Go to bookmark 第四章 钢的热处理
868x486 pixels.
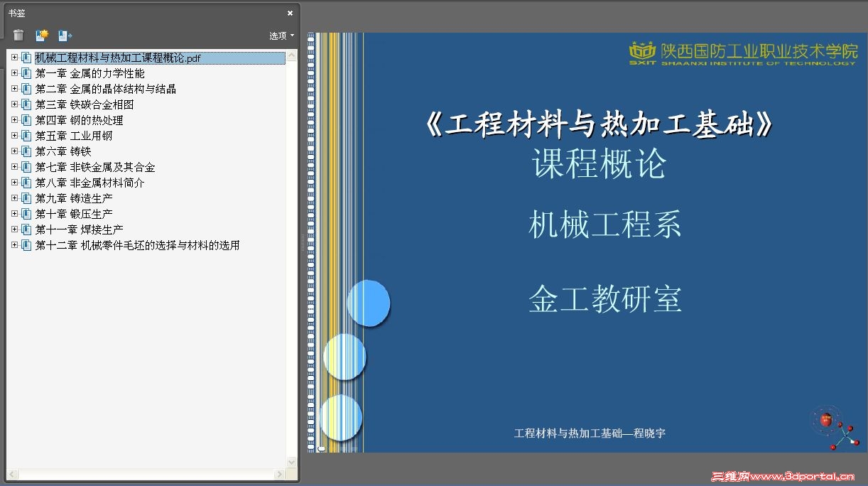[x=80, y=120]
